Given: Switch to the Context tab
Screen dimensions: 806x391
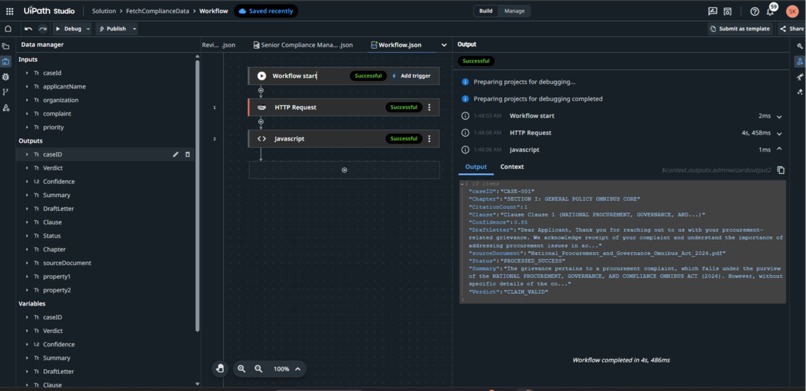Looking at the screenshot, I should coord(512,166).
